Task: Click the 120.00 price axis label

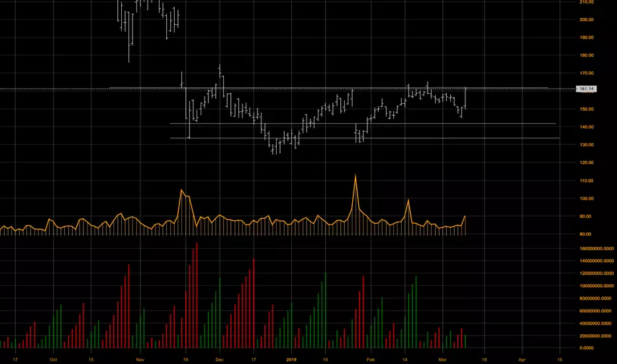Action: pyautogui.click(x=587, y=163)
